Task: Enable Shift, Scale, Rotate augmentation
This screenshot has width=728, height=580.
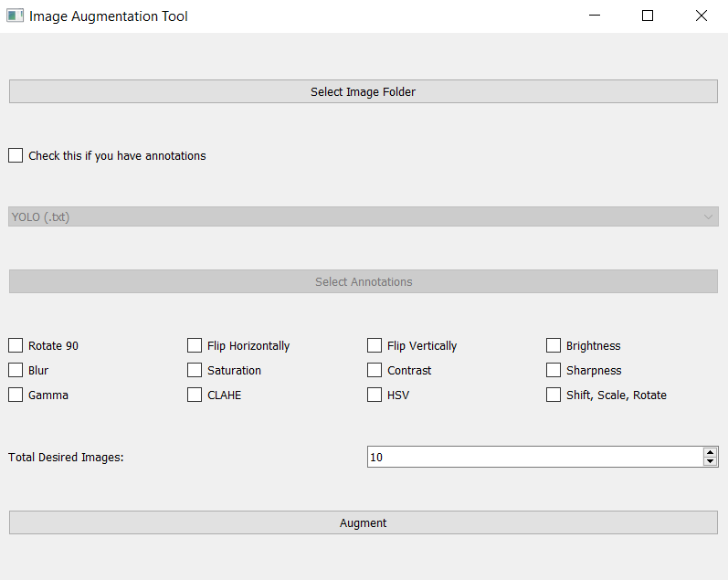Action: (x=554, y=395)
